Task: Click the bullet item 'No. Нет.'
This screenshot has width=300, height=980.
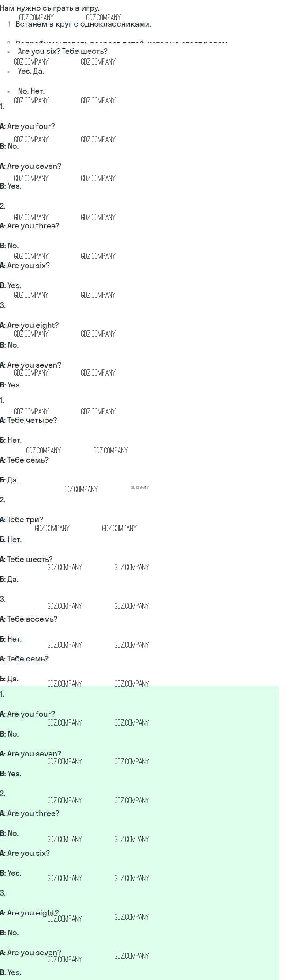Action: 31,91
